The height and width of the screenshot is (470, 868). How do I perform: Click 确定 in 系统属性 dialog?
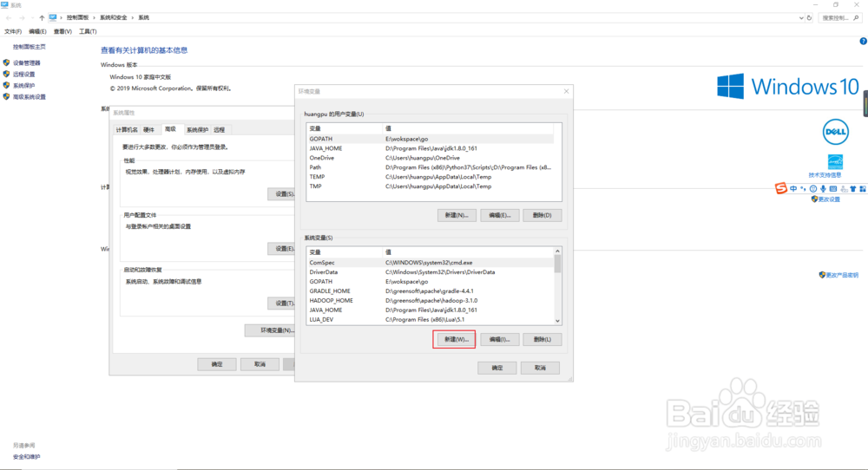[x=217, y=364]
